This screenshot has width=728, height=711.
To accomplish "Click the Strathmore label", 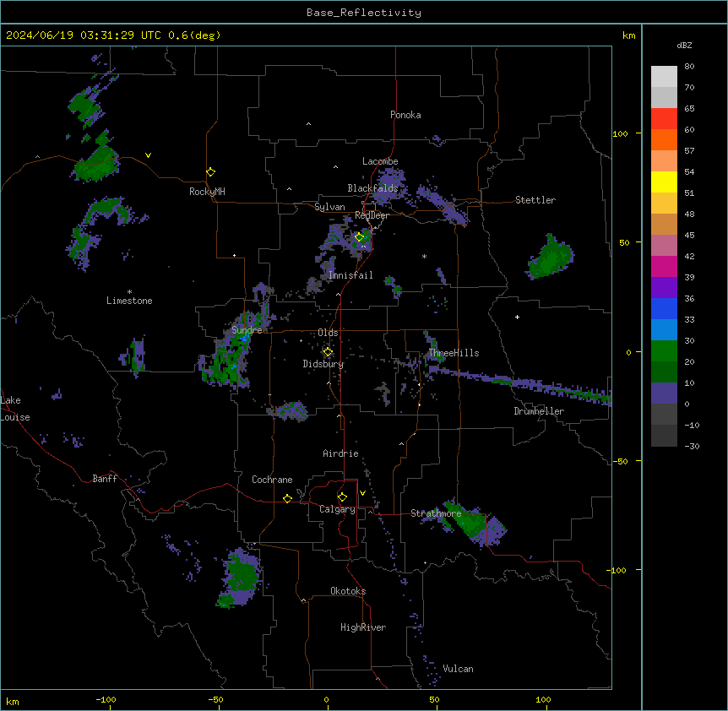I will click(x=436, y=513).
